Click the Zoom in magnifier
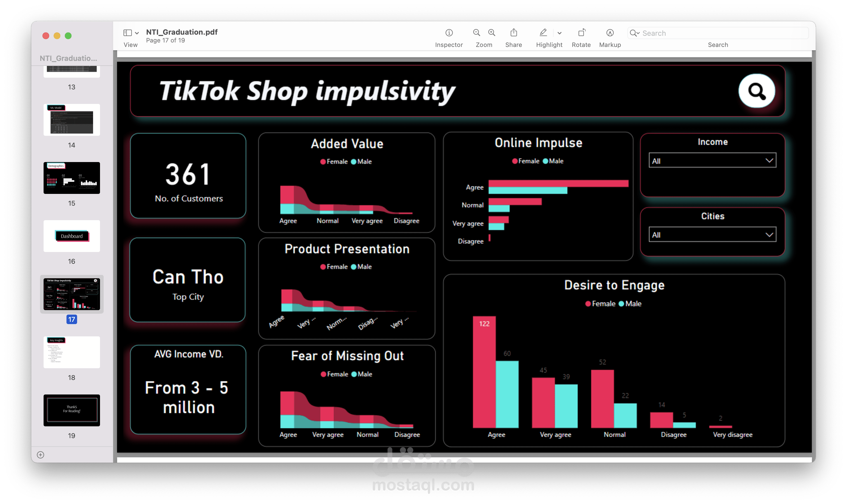Viewport: 847px width, 504px height. [x=492, y=33]
